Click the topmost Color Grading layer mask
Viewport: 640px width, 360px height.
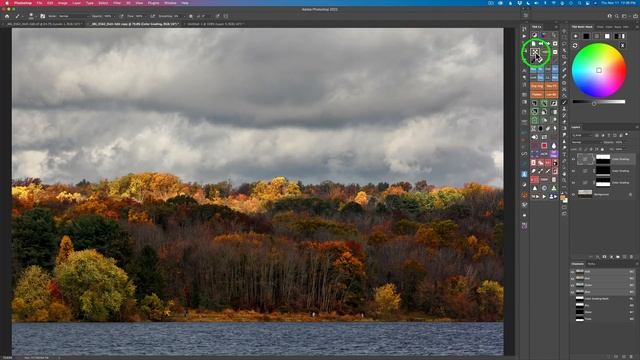tap(603, 159)
